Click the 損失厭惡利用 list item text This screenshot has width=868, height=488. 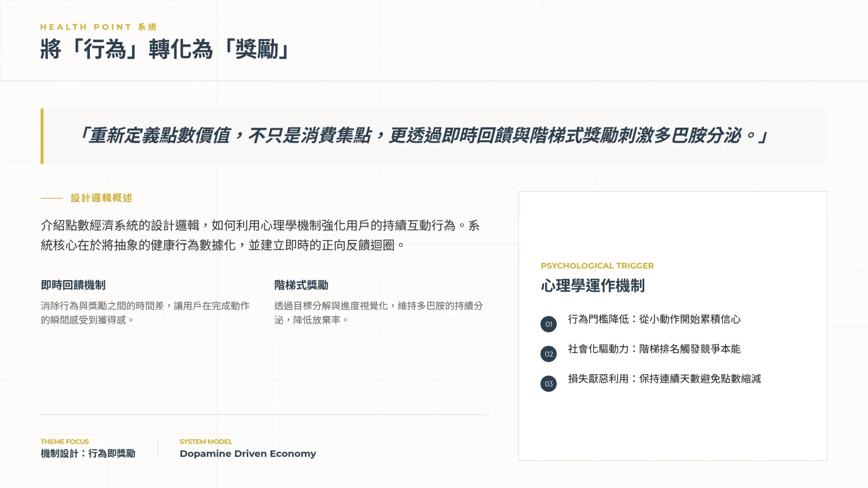[664, 379]
